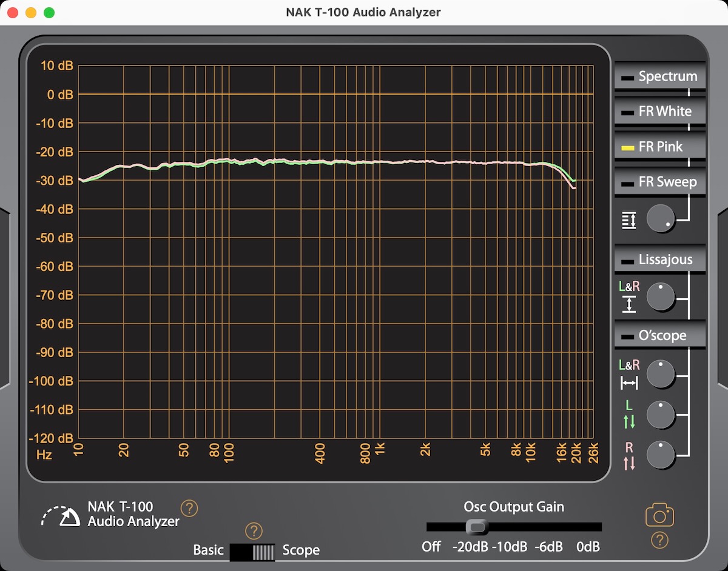Click the Hz axis unit label

44,454
